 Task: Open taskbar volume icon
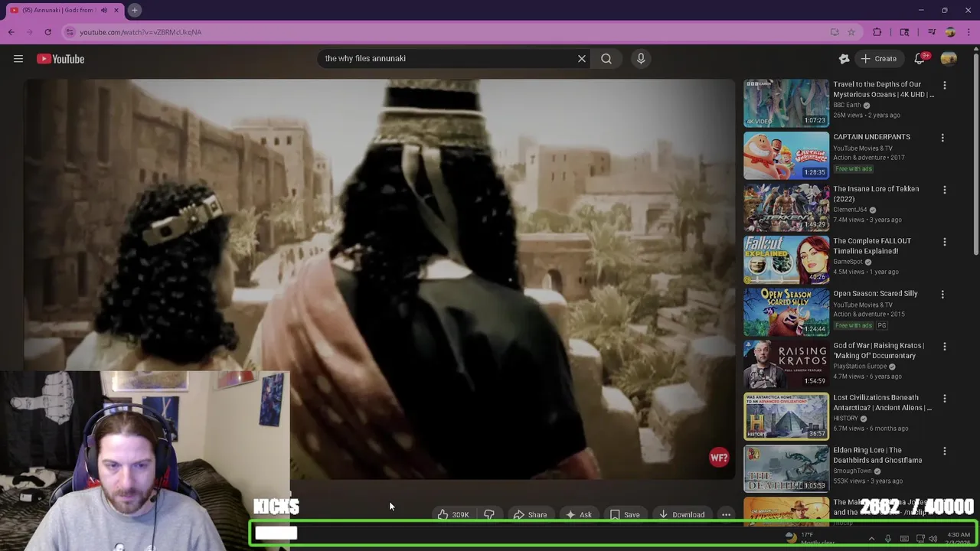pos(933,539)
